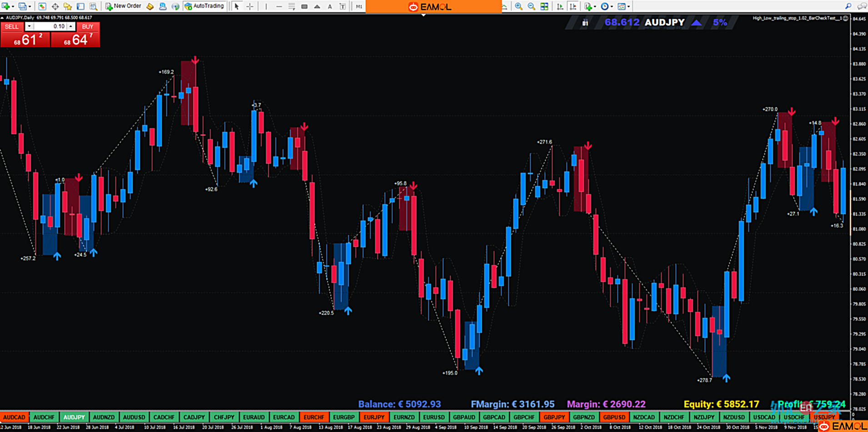This screenshot has width=868, height=432.
Task: Open the Tile Windows grid icon
Action: coord(544,6)
